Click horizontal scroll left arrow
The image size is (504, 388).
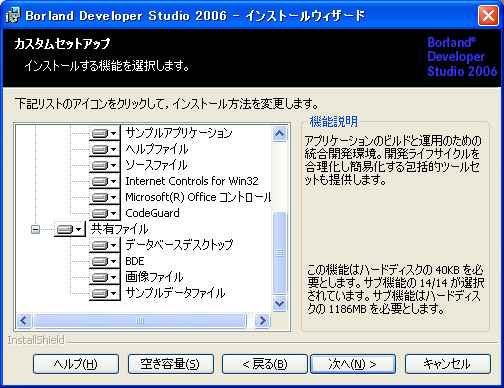24,321
